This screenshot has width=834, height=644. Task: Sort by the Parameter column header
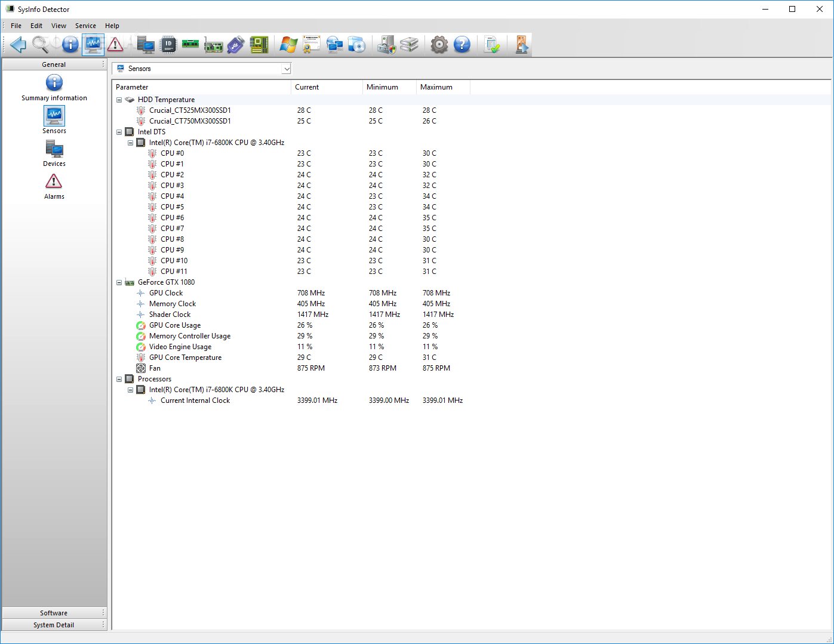point(202,87)
